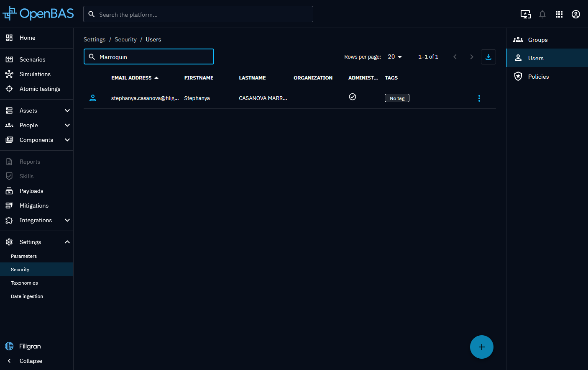Open the user profile account icon
588x370 pixels.
click(x=575, y=15)
